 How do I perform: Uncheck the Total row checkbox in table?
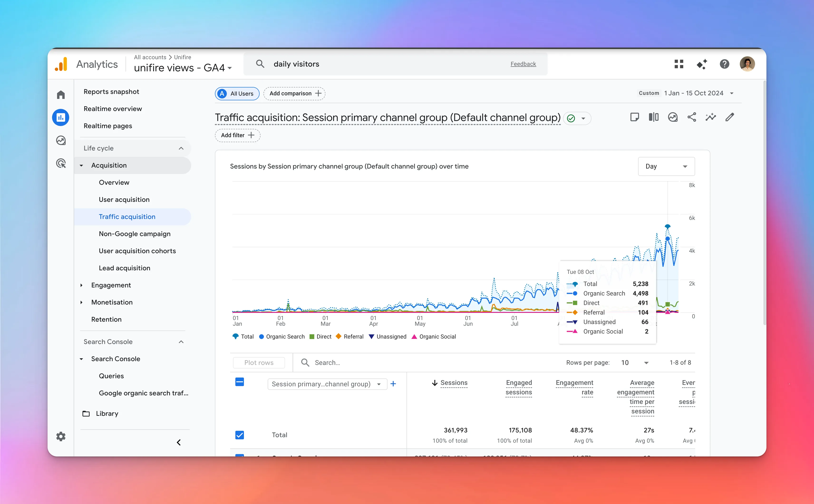240,435
